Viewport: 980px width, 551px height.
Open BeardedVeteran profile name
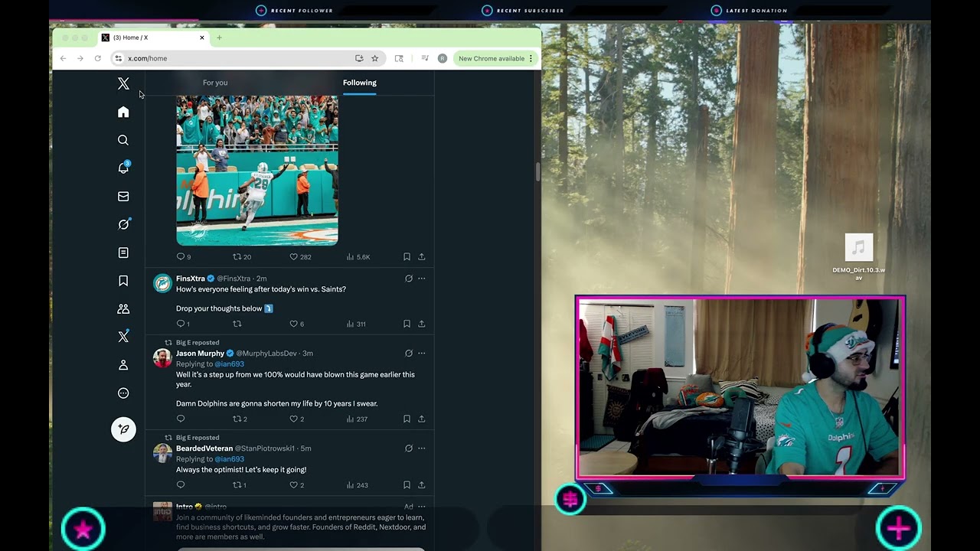coord(204,448)
